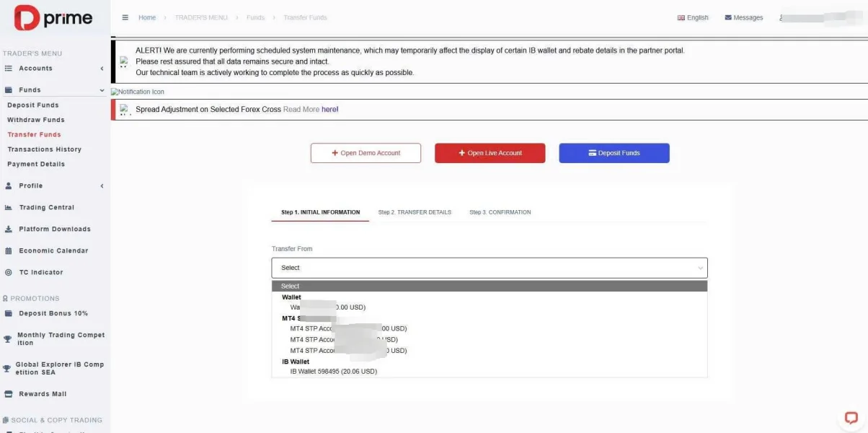Open the Transfer From dropdown
868x433 pixels.
pos(490,268)
